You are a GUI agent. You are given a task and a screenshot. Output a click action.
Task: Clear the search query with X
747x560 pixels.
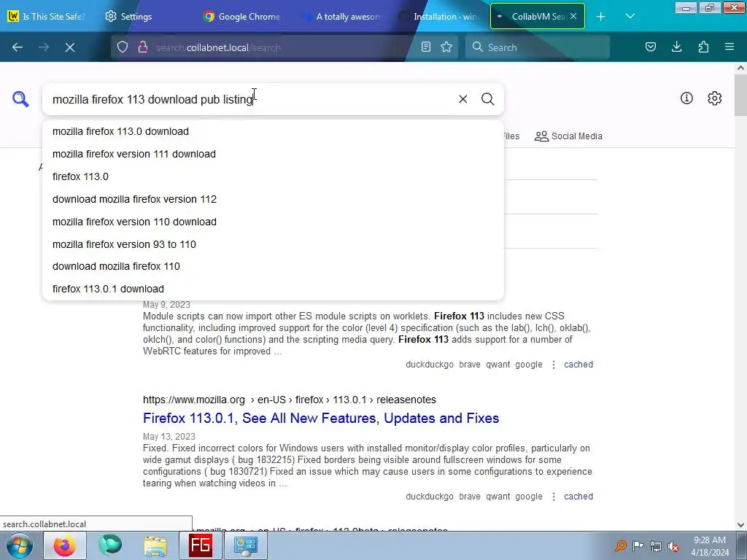[462, 99]
